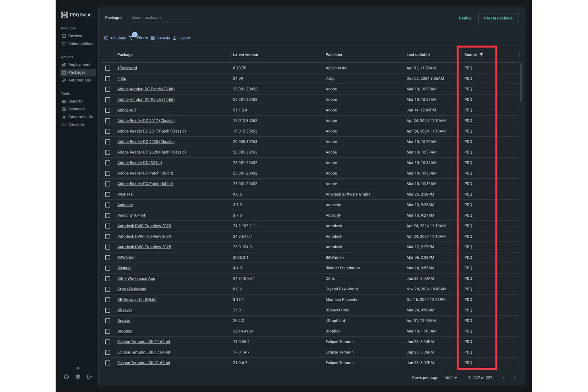
Task: Export the packages table
Action: coord(182,38)
